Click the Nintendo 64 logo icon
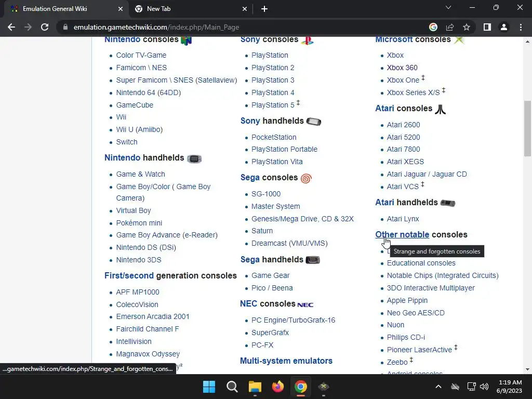Viewport: 532px width, 399px height. pyautogui.click(x=187, y=40)
